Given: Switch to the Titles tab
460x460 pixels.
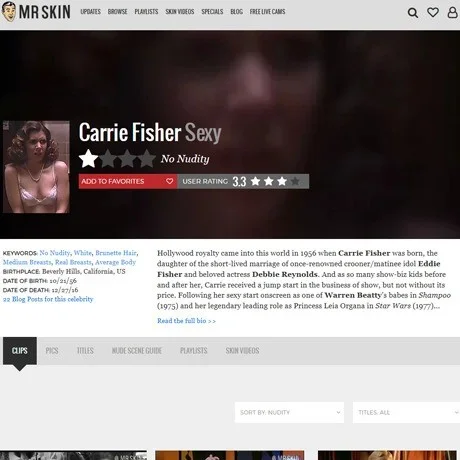Looking at the screenshot, I should point(85,351).
